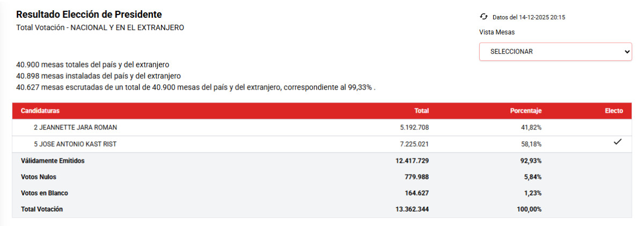The height and width of the screenshot is (226, 644).
Task: Click the Porcentaje column header
Action: coord(525,111)
